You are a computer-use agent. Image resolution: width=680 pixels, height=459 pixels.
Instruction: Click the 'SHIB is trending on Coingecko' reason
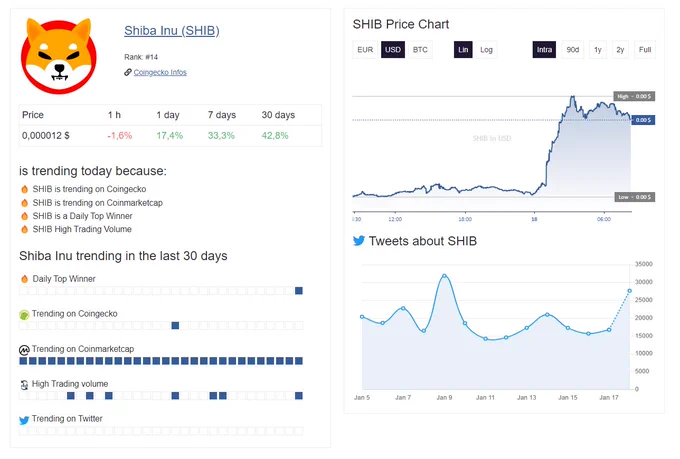(x=89, y=189)
